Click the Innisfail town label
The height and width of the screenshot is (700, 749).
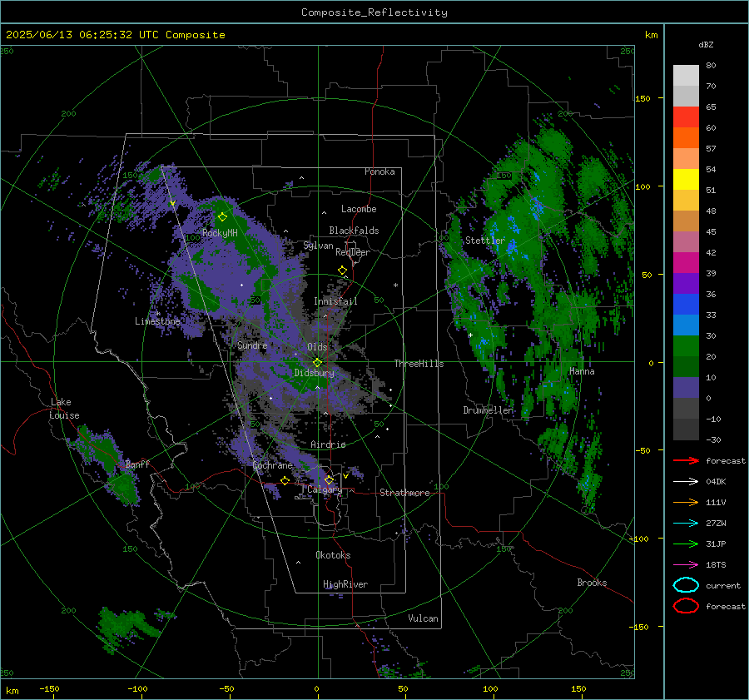click(x=335, y=301)
